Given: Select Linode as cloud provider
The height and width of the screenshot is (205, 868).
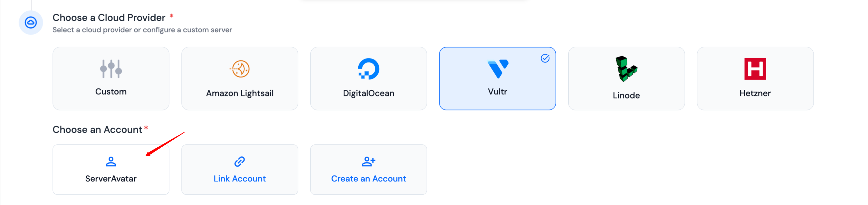Looking at the screenshot, I should pyautogui.click(x=626, y=78).
